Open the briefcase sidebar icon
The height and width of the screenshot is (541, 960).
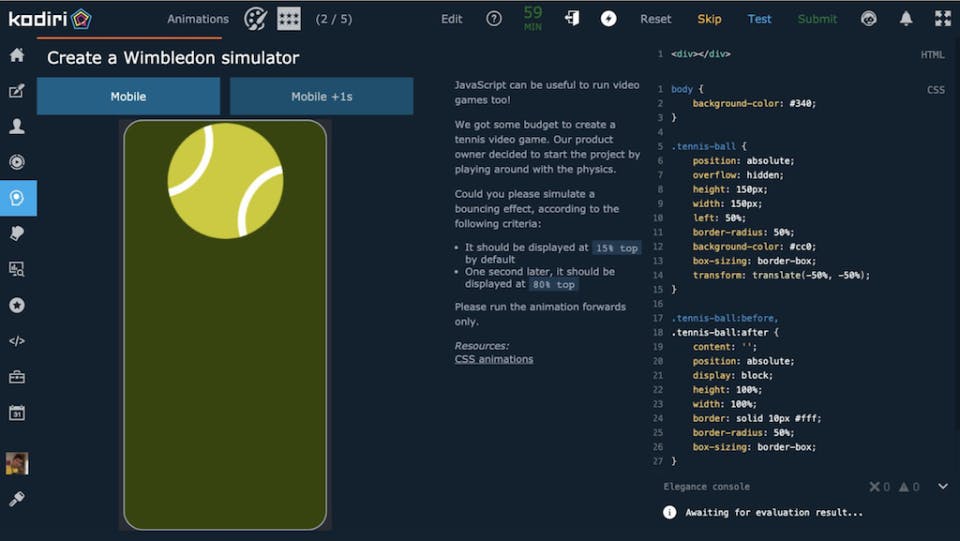[17, 377]
